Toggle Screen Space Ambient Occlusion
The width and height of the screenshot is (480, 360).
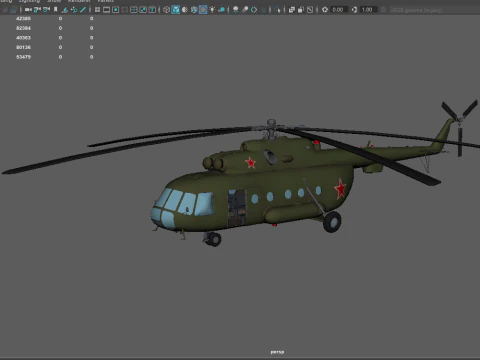(x=236, y=10)
